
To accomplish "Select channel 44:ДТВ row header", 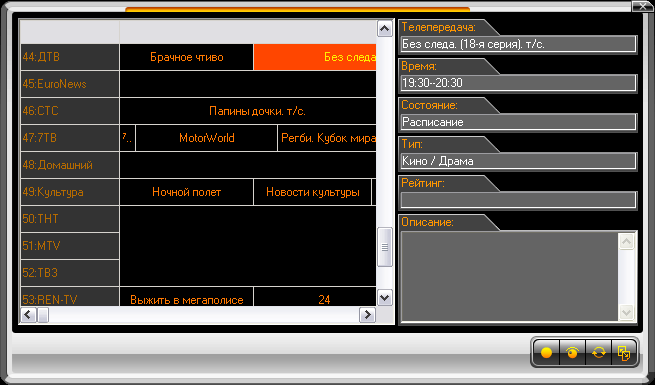I will pos(70,57).
